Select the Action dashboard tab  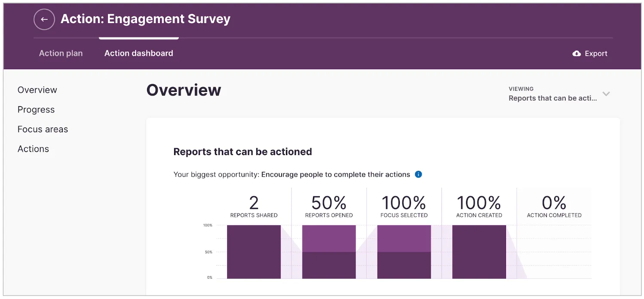[138, 53]
